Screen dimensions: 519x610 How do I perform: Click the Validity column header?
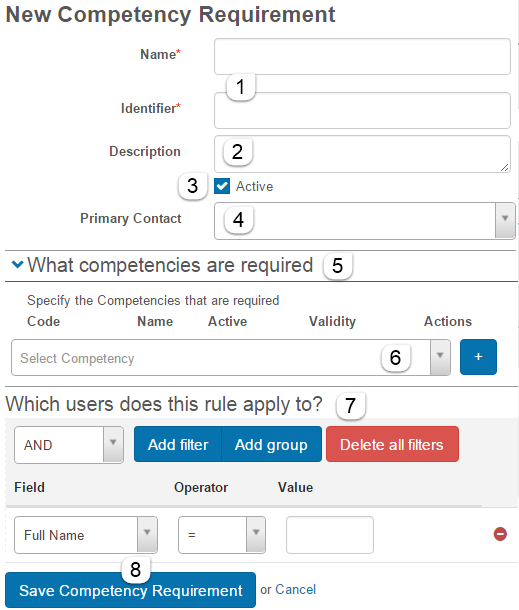coord(332,322)
